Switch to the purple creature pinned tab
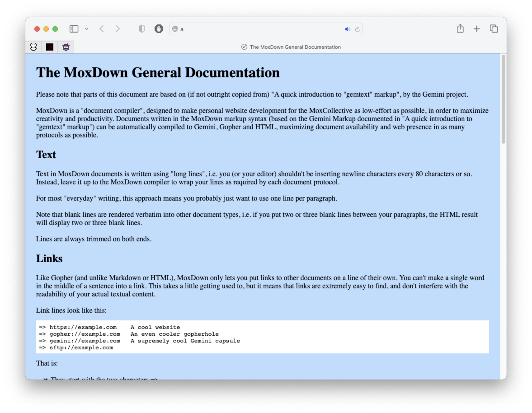 point(66,47)
